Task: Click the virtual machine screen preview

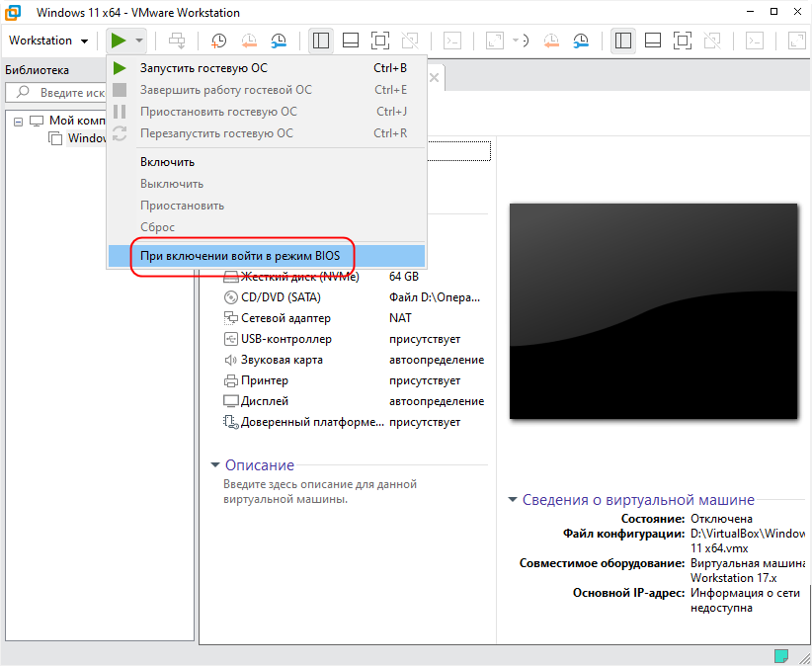Action: click(x=654, y=310)
